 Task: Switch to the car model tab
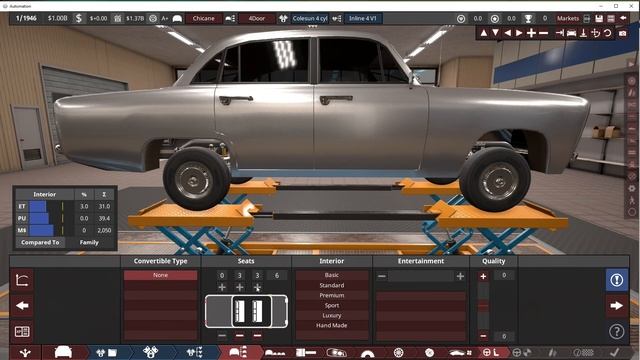coord(63,352)
